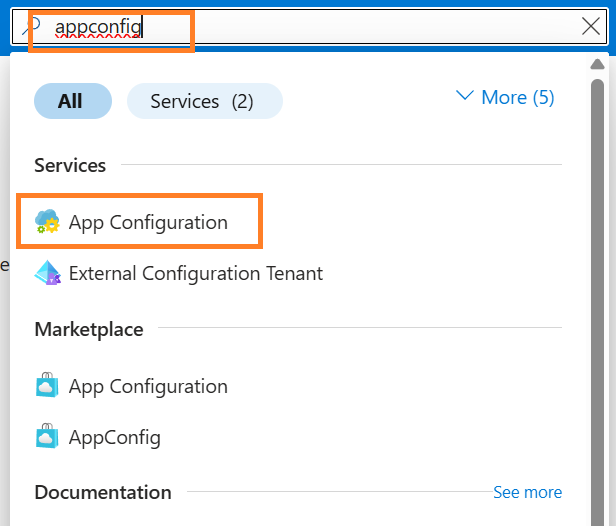
Task: Open AppConfig marketplace result
Action: (115, 437)
